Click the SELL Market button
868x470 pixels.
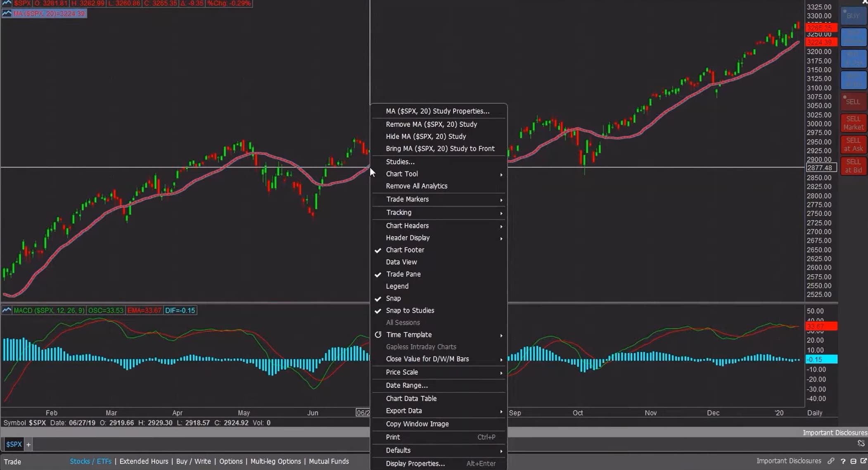853,123
